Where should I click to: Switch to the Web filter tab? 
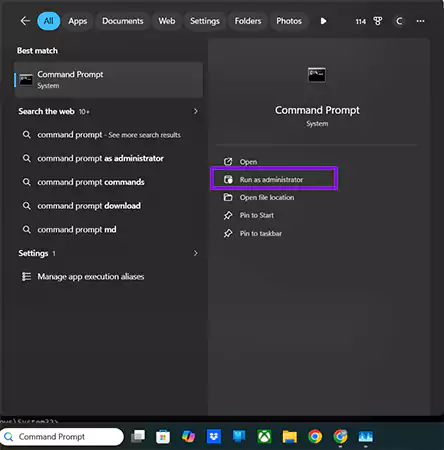[x=167, y=21]
